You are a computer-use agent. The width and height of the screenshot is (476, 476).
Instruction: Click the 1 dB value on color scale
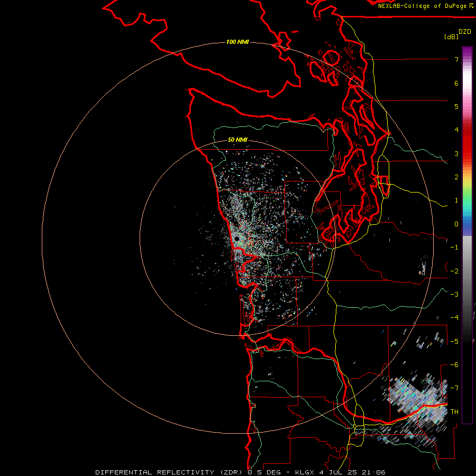tap(456, 200)
